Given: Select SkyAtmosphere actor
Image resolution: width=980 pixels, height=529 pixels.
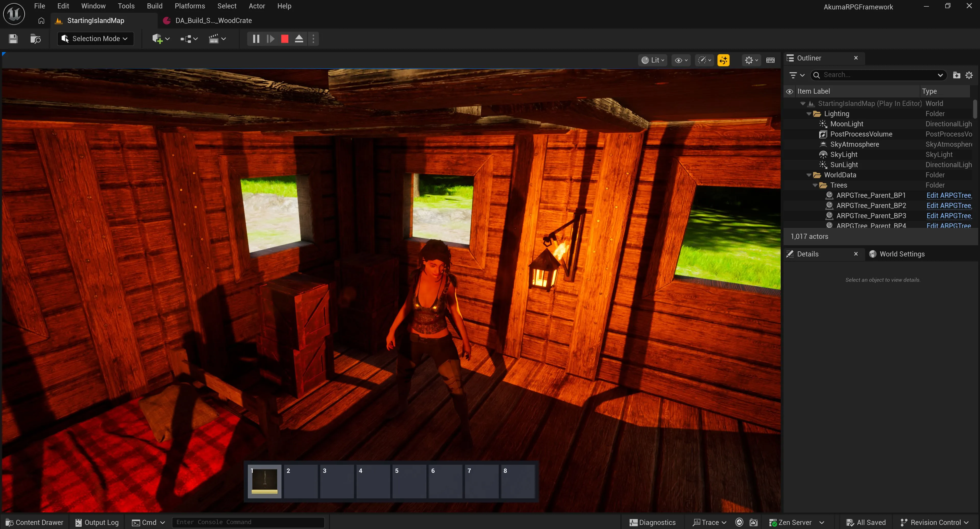Looking at the screenshot, I should tap(854, 144).
